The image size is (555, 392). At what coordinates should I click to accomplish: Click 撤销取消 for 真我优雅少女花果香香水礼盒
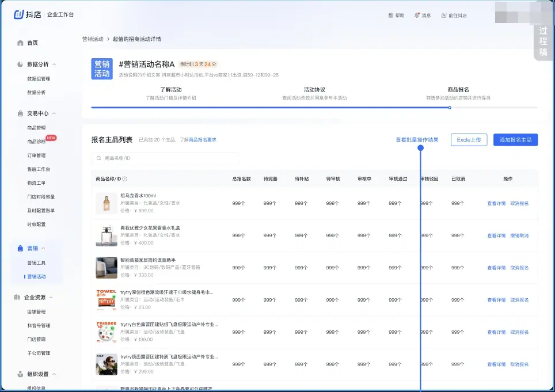[x=519, y=235]
